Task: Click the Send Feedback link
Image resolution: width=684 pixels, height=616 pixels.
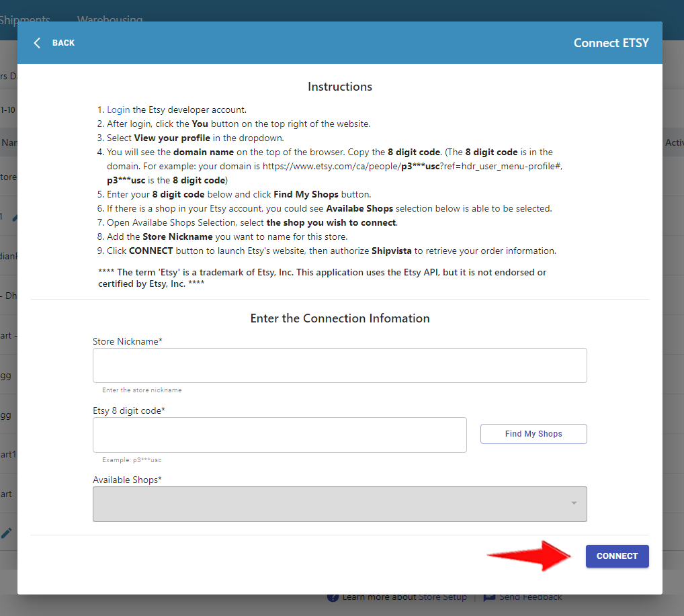Action: [x=530, y=597]
